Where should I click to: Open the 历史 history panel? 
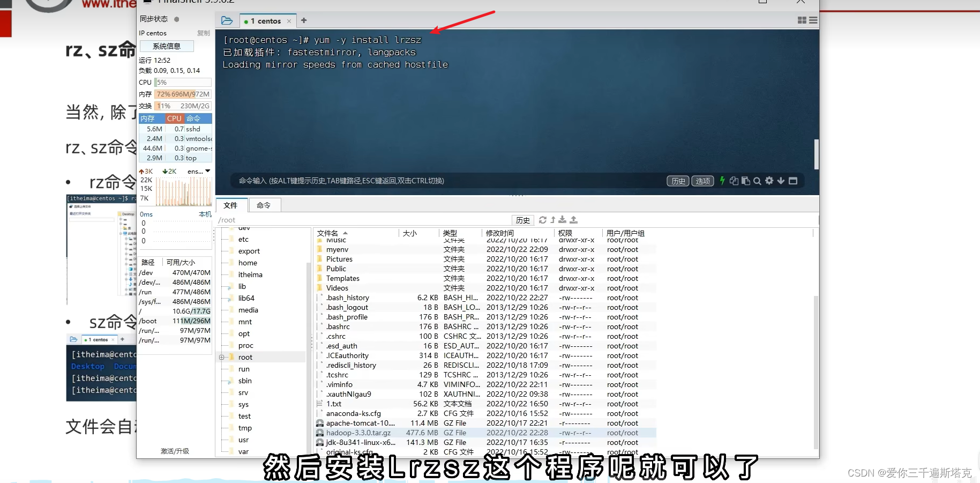pyautogui.click(x=677, y=181)
